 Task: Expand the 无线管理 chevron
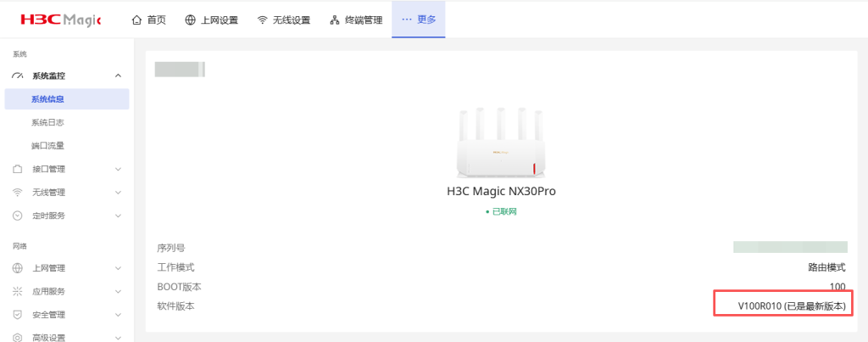pyautogui.click(x=118, y=193)
